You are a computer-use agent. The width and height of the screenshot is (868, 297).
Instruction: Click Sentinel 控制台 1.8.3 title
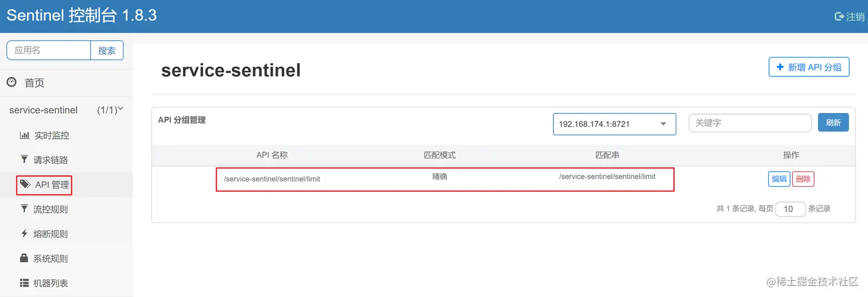82,16
